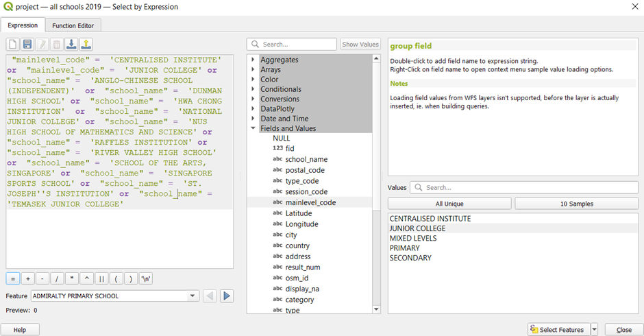The height and width of the screenshot is (336, 644).
Task: Insert the string concatenation || operator
Action: pos(101,278)
